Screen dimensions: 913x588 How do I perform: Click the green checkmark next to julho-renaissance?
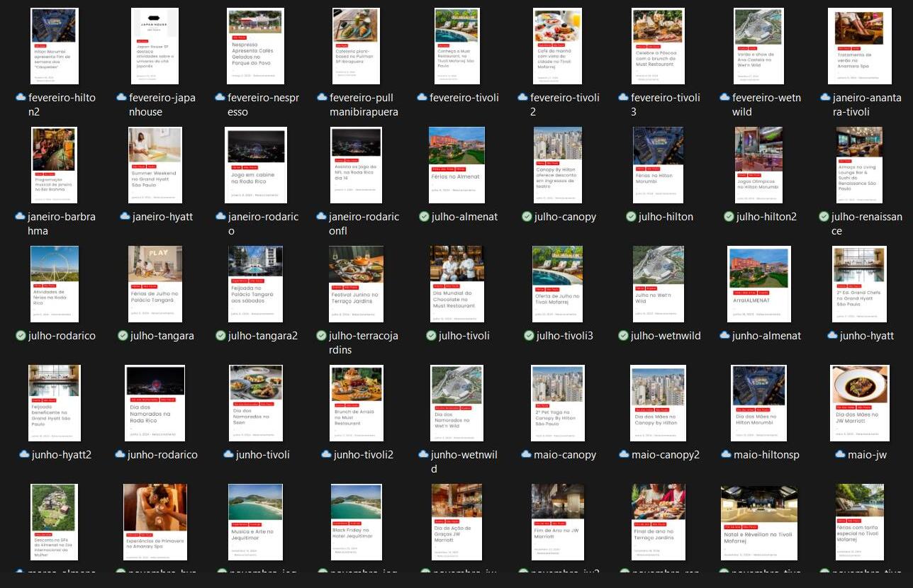pos(824,217)
